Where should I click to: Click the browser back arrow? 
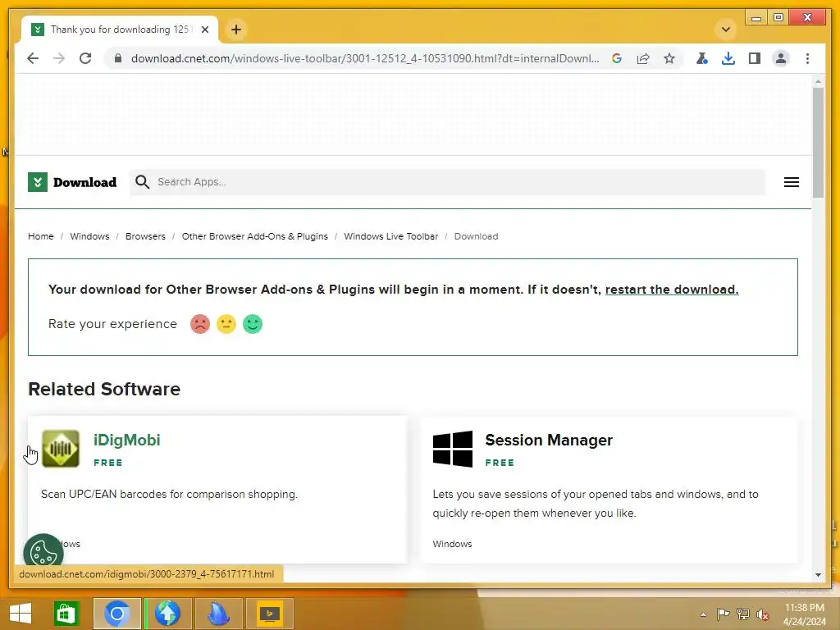tap(33, 58)
